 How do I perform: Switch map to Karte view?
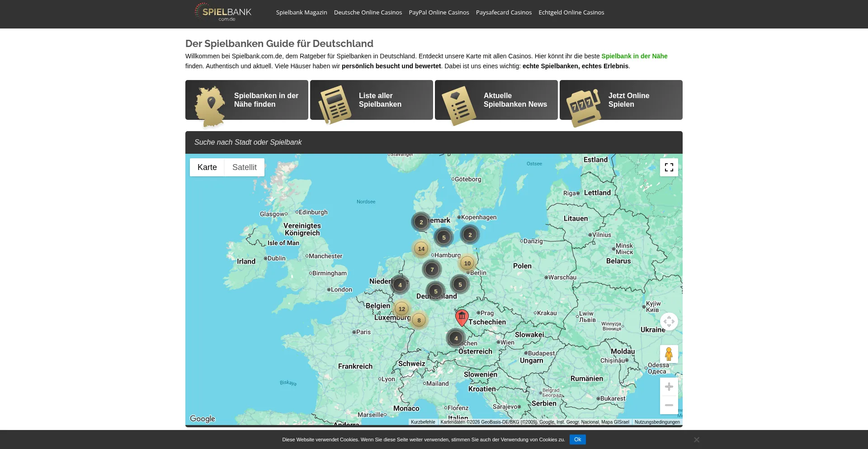(207, 167)
